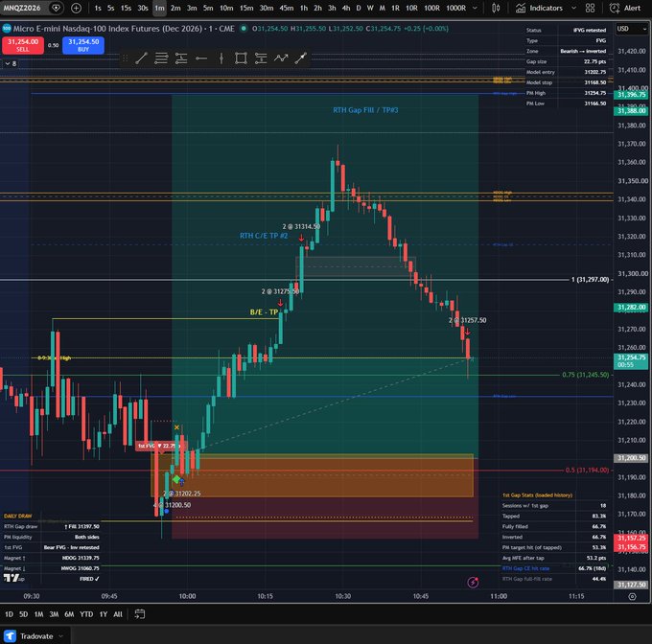Click the green market status dot

point(244,28)
